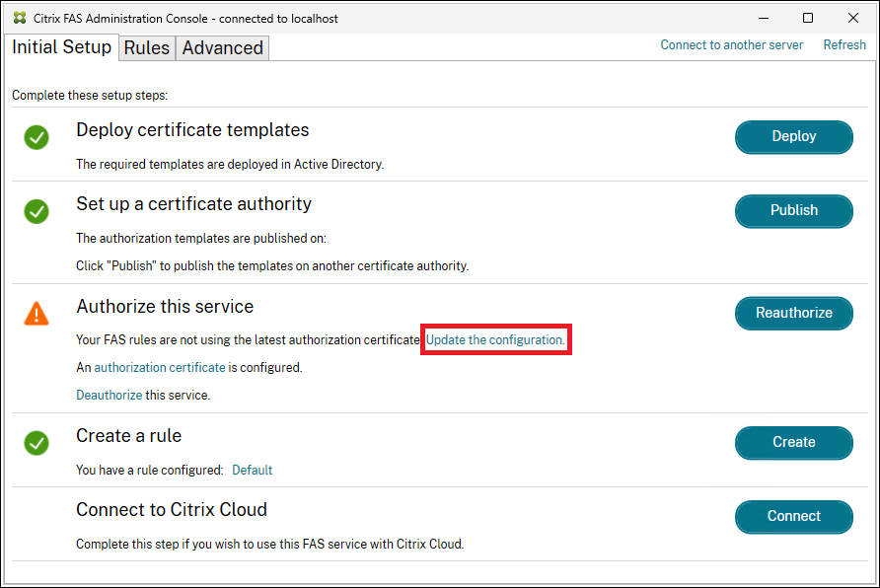Image resolution: width=880 pixels, height=588 pixels.
Task: Click green checkmark beside Set up certificate authority
Action: pyautogui.click(x=37, y=211)
